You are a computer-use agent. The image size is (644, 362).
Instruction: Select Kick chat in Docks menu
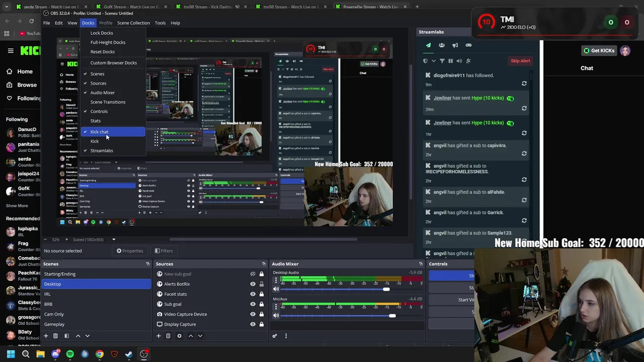113,132
